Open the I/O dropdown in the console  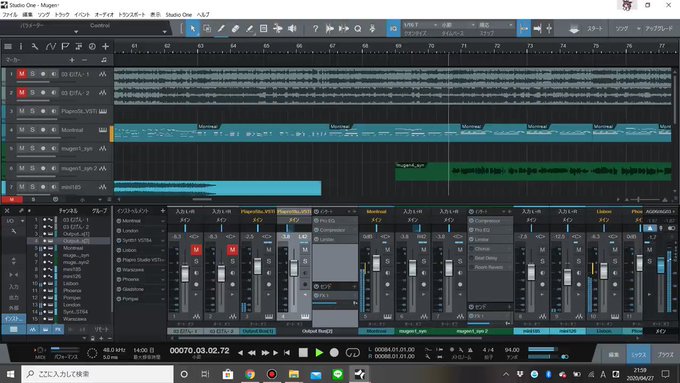click(x=13, y=221)
